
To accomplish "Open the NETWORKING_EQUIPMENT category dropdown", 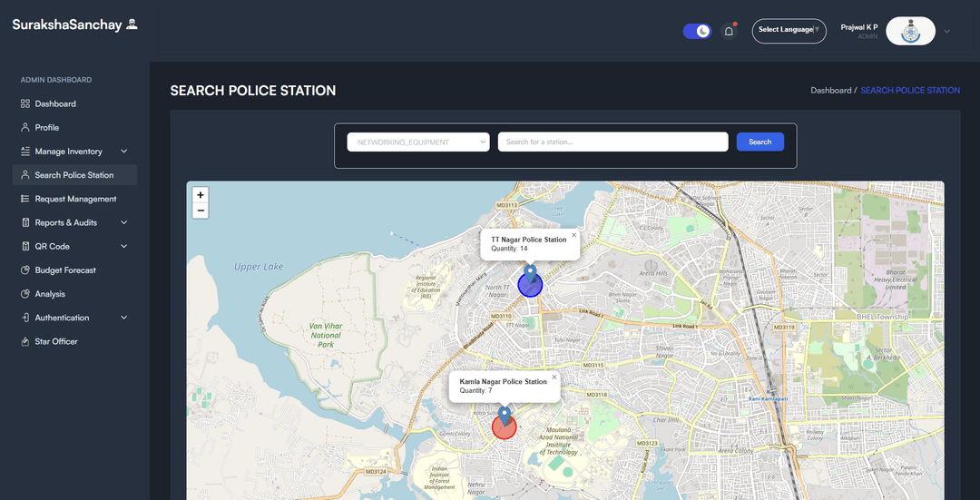I will pyautogui.click(x=418, y=142).
